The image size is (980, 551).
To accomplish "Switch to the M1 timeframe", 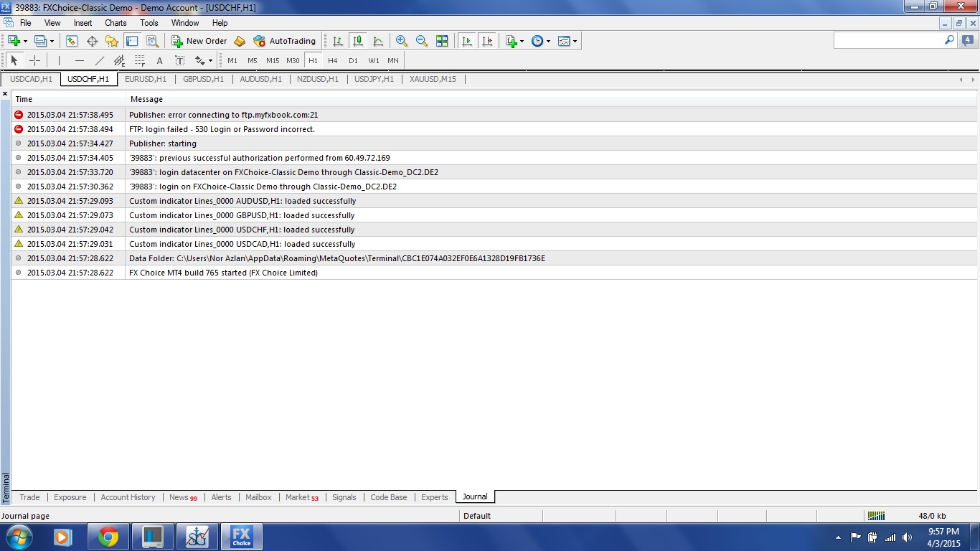I will click(232, 60).
